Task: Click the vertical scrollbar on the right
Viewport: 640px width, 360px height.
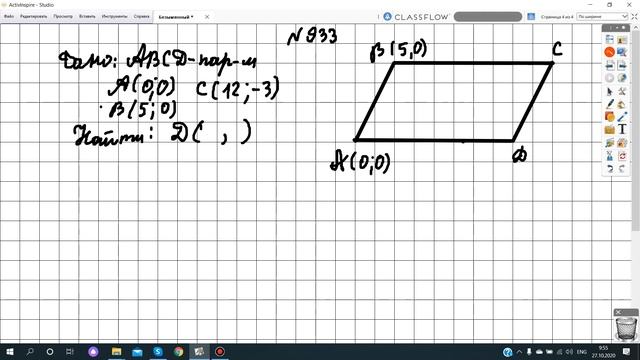Action: (x=636, y=131)
